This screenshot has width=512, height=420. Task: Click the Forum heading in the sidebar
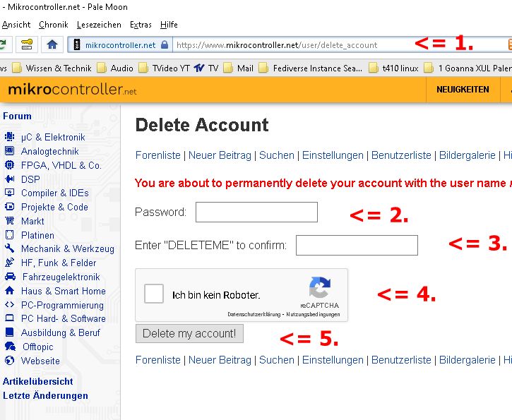(x=18, y=116)
